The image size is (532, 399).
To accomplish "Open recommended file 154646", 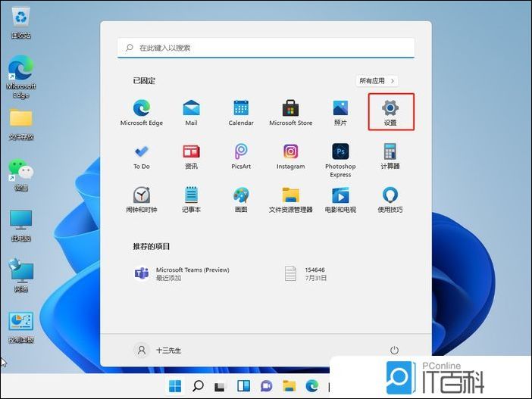I will (307, 273).
